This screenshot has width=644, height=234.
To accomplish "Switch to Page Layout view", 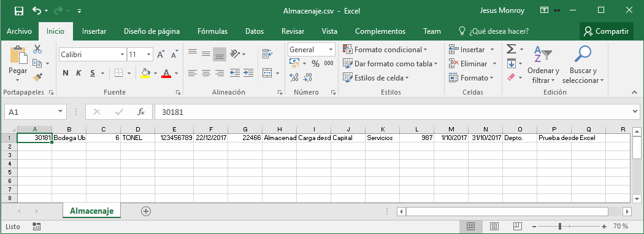I will [x=494, y=226].
